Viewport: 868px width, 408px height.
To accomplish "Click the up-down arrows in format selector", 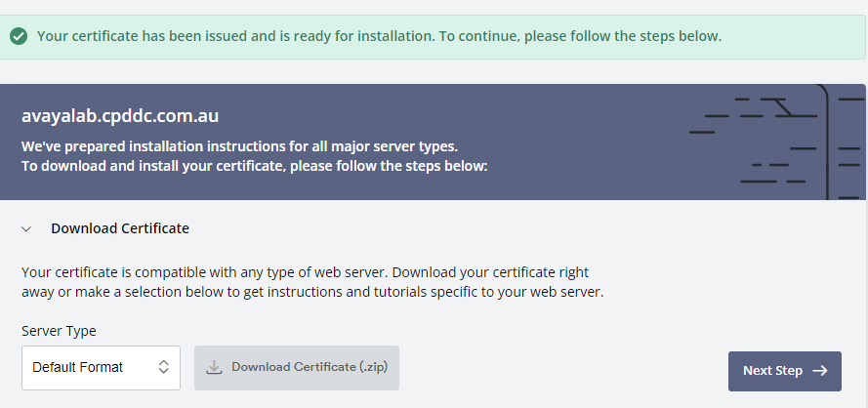I will click(163, 367).
